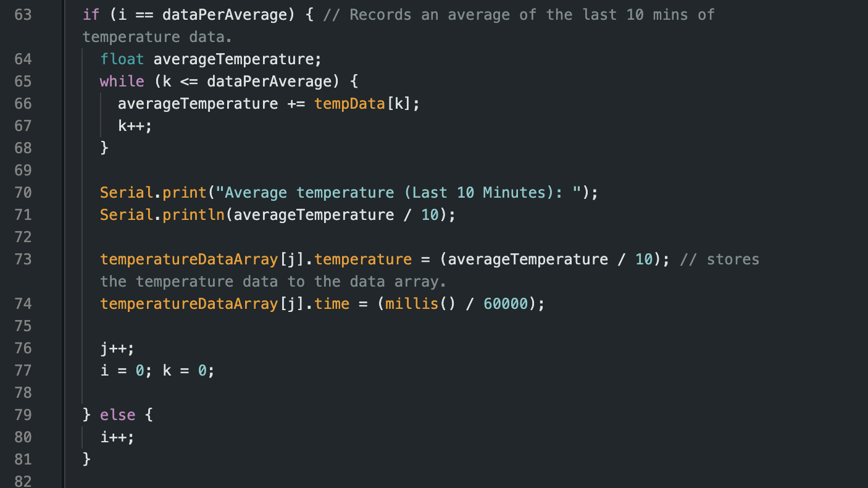
Task: Click the 'print' method on line 70
Action: pyautogui.click(x=184, y=193)
